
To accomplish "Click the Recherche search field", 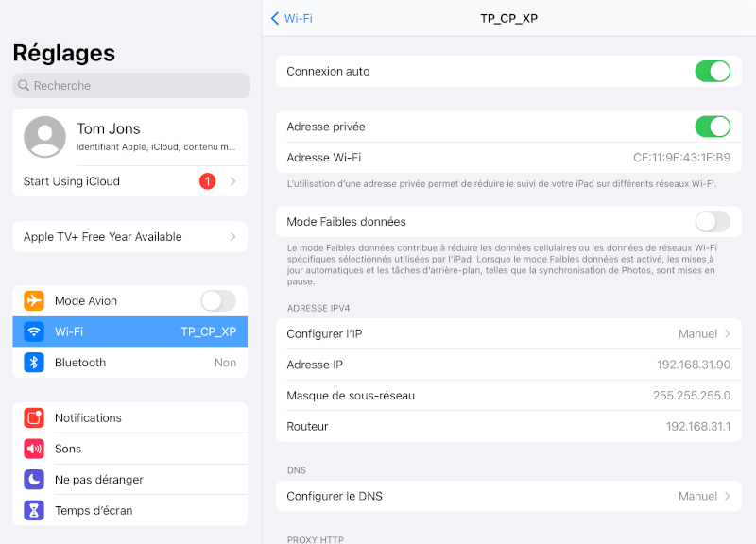I will [130, 85].
